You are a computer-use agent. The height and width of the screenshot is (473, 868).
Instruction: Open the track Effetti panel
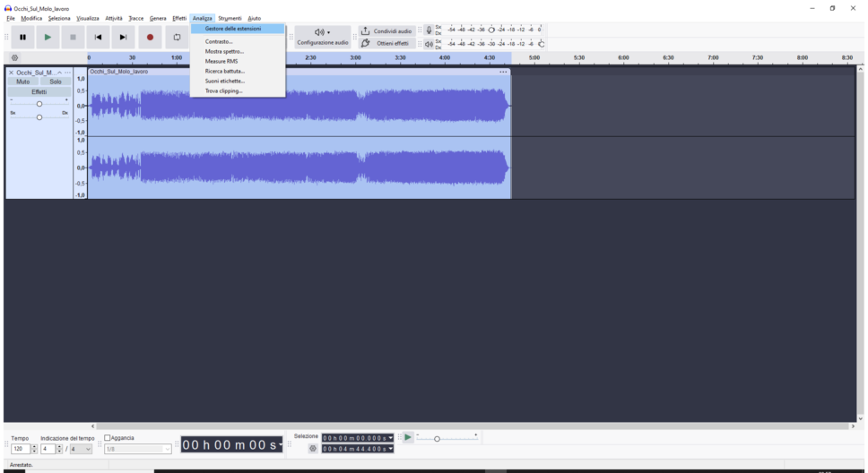(x=39, y=92)
